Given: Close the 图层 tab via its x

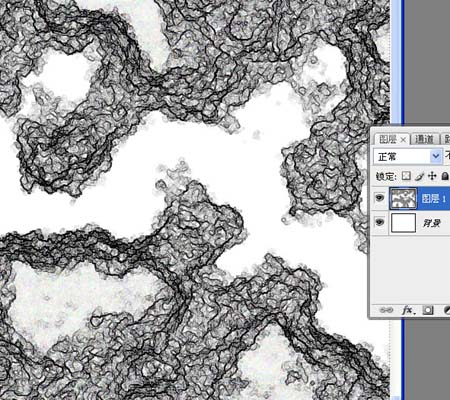Looking at the screenshot, I should (403, 140).
